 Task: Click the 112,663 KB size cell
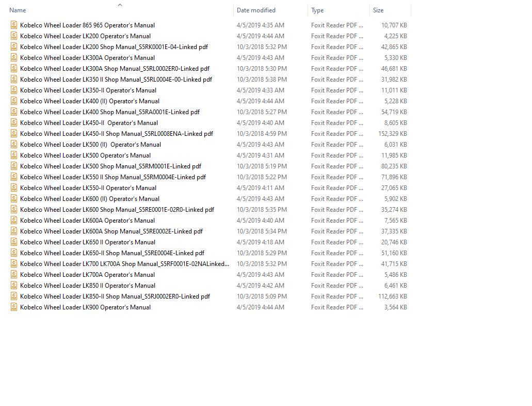click(x=393, y=296)
